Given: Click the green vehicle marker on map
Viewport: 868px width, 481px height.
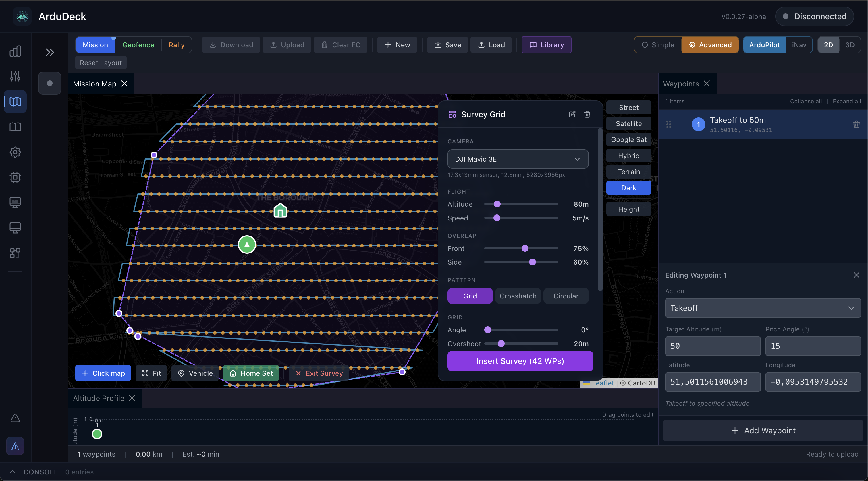Looking at the screenshot, I should pyautogui.click(x=247, y=244).
